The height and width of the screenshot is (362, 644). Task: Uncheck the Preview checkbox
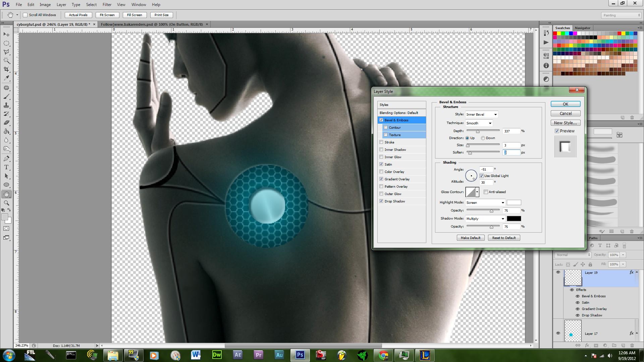(x=557, y=131)
